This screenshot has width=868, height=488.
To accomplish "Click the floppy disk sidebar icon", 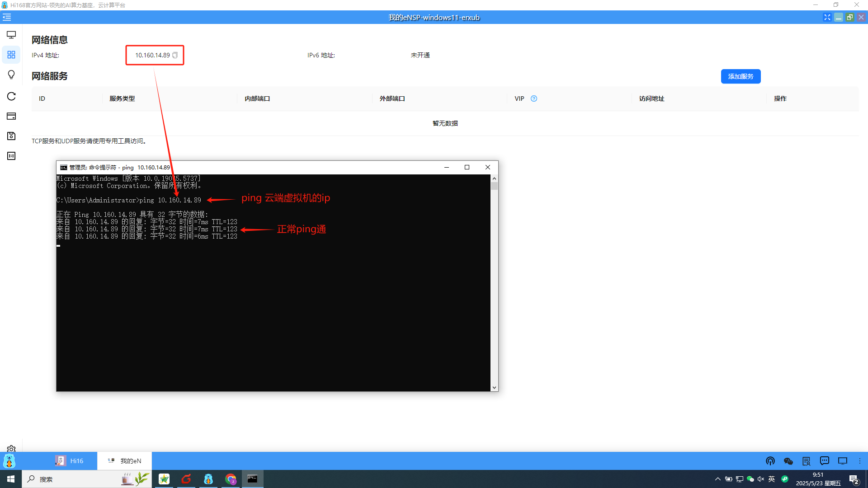I will [11, 136].
